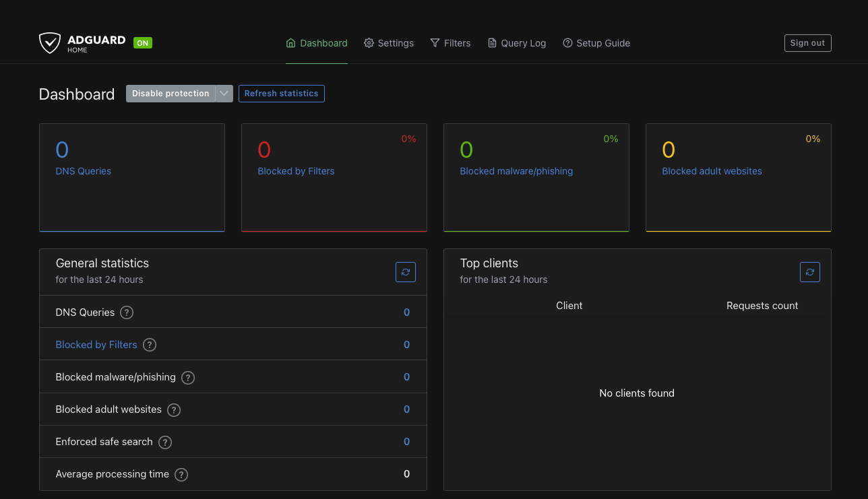Select Disable protection

pos(170,93)
